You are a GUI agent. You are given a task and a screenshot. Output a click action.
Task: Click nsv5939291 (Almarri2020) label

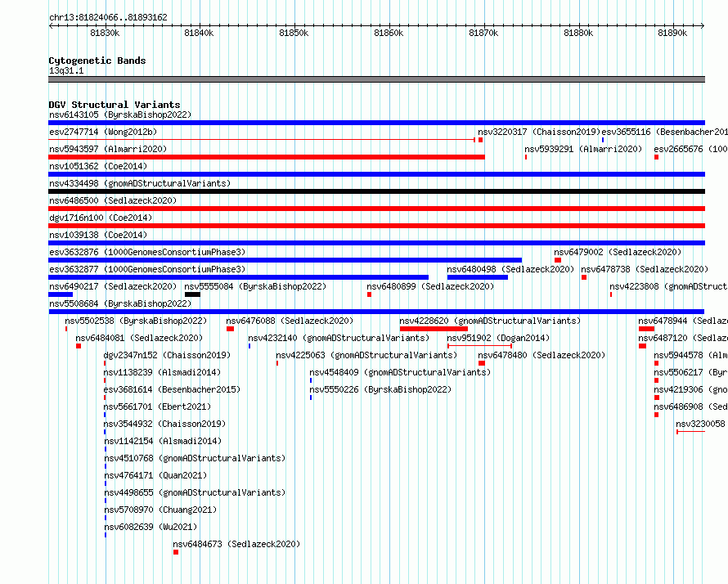pyautogui.click(x=583, y=149)
